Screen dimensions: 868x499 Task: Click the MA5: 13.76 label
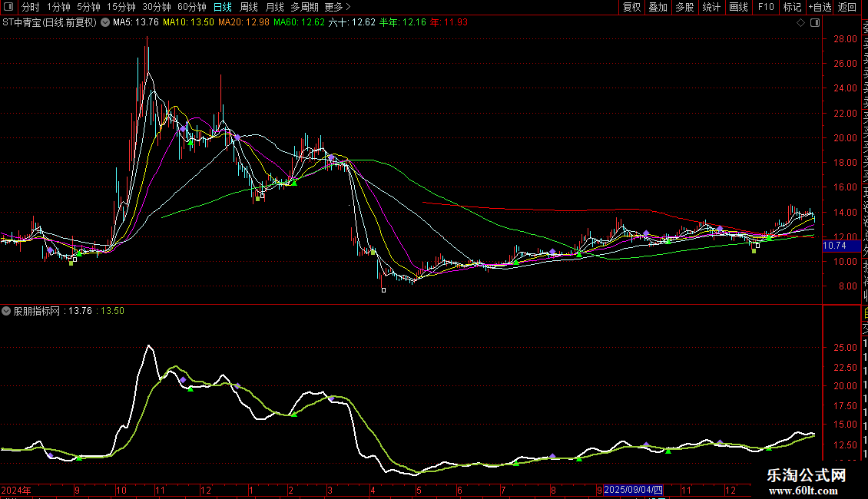[x=136, y=23]
